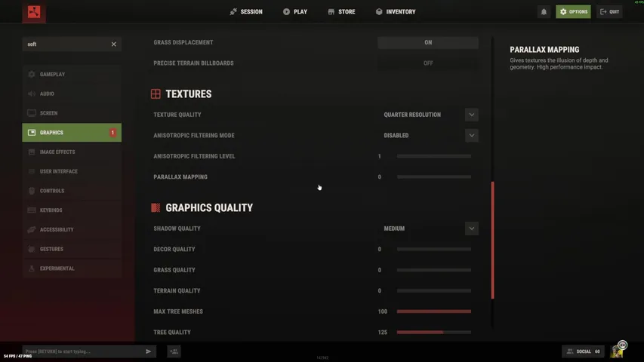Click the Controls mouse icon in sidebar

32,191
